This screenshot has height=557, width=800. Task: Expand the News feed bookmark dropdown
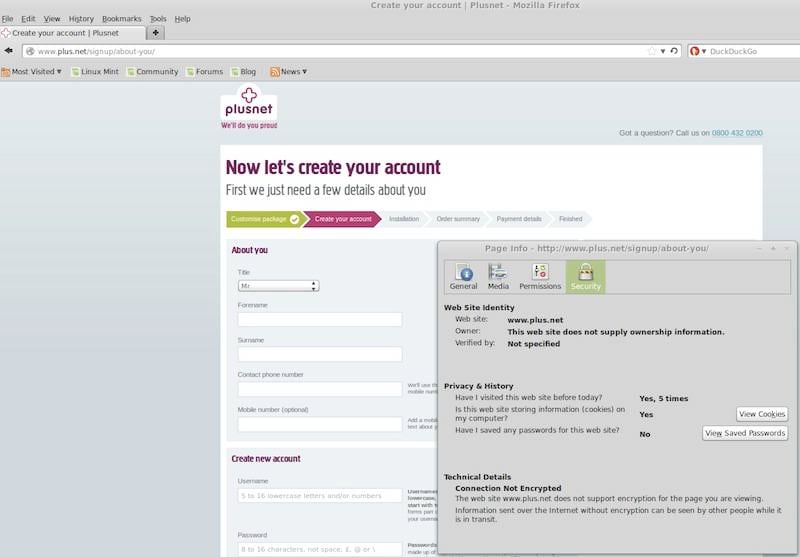pyautogui.click(x=289, y=72)
